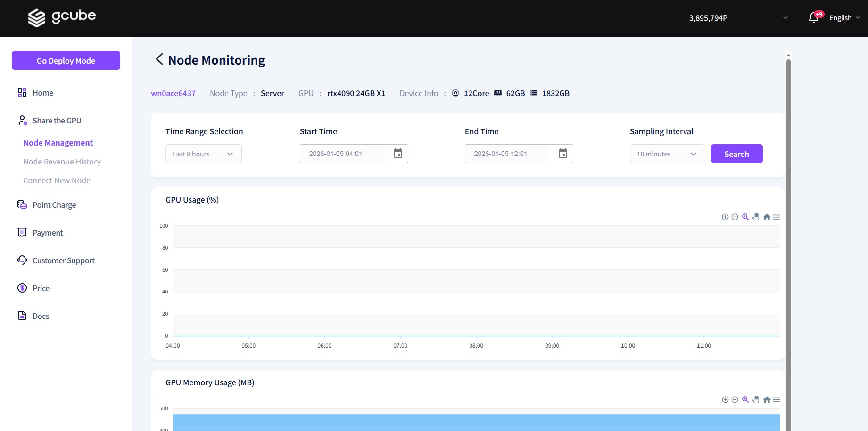Reset GPU Usage chart view with home icon
This screenshot has width=868, height=431.
point(767,217)
